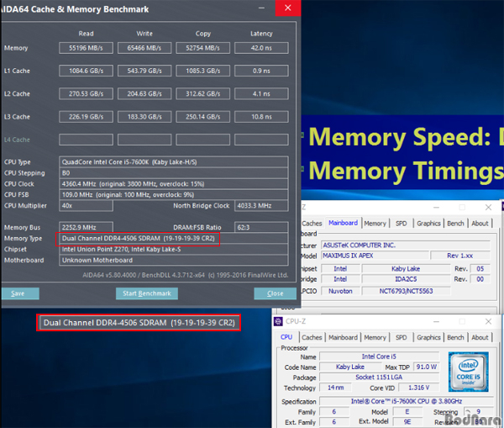Click Chipset field Intel Union Point Z270
Screen dimensions: 504x428
click(174, 250)
